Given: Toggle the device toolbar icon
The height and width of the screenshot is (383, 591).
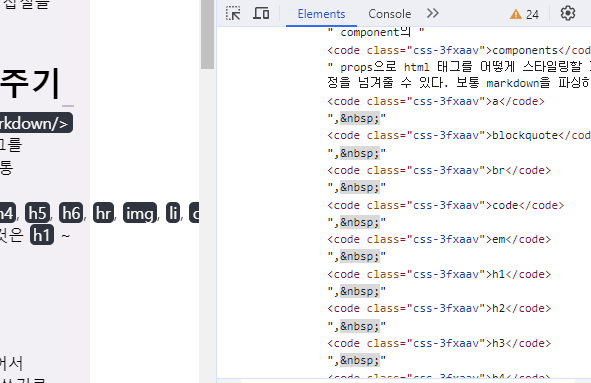Looking at the screenshot, I should click(x=261, y=14).
